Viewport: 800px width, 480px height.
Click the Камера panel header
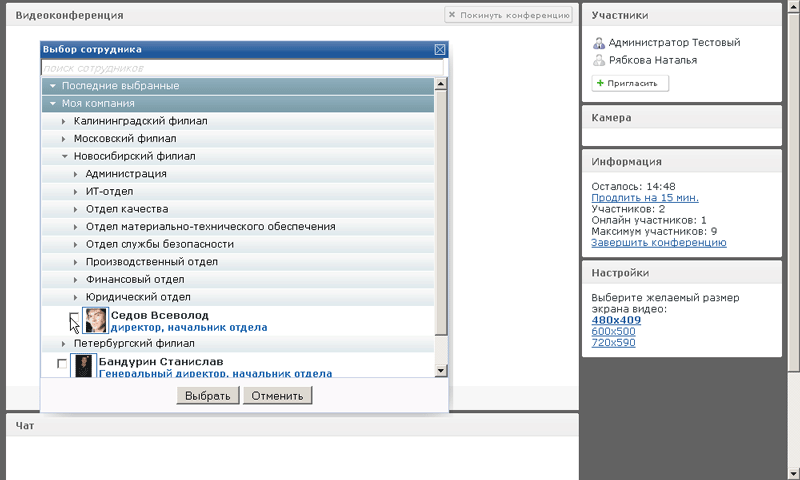click(x=682, y=118)
